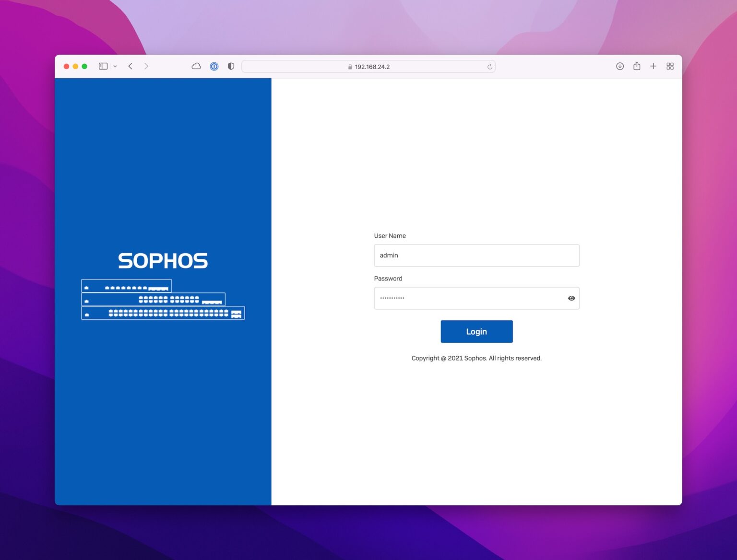This screenshot has width=737, height=560.
Task: Click the Copyright 2021 Sophos notice
Action: tap(476, 358)
